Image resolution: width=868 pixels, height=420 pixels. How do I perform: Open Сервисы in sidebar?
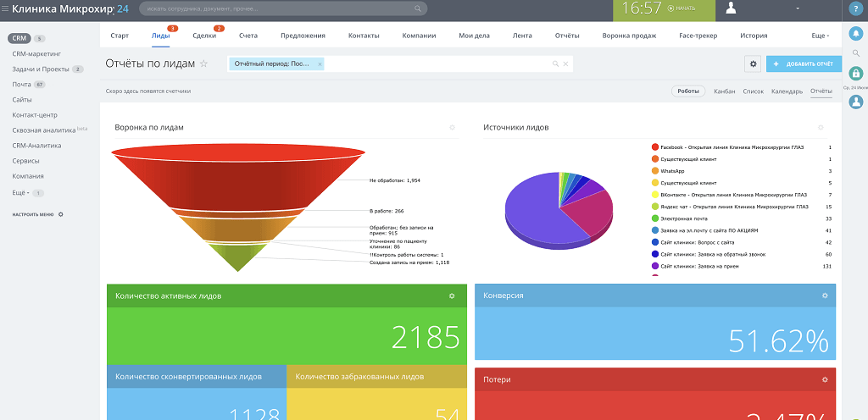[25, 161]
